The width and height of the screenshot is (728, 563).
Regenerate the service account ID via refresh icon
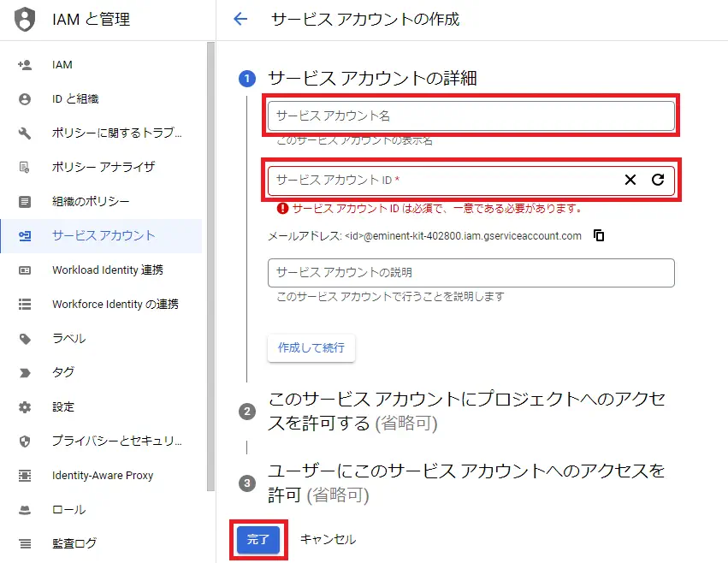[x=655, y=180]
